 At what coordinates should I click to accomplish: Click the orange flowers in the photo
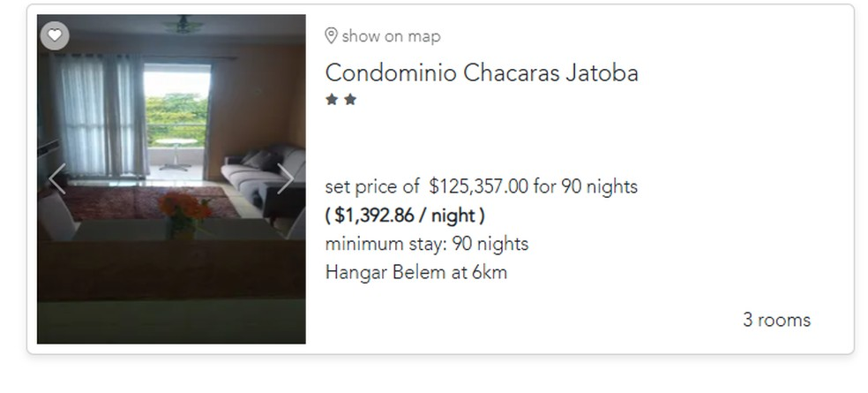(184, 208)
